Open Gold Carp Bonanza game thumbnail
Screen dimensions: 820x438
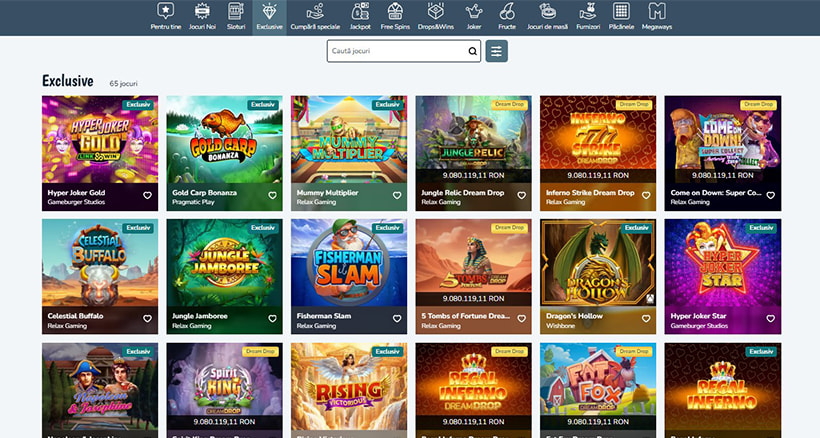(224, 139)
